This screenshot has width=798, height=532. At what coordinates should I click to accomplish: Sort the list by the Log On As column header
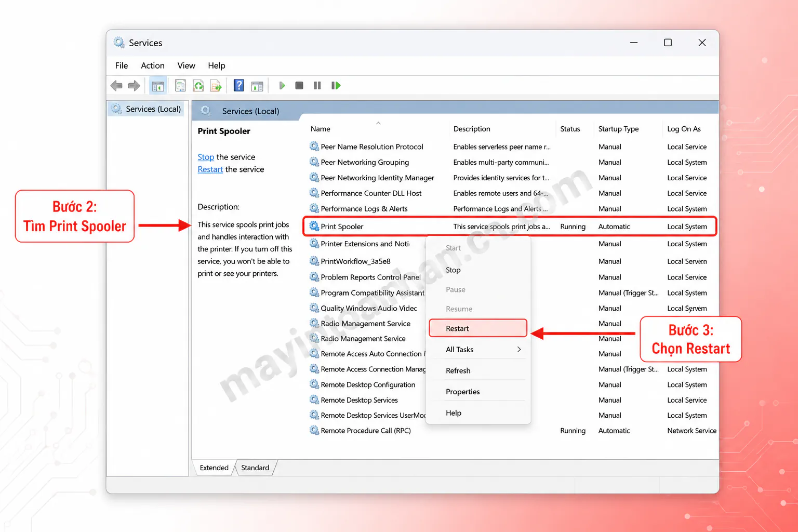pos(684,129)
